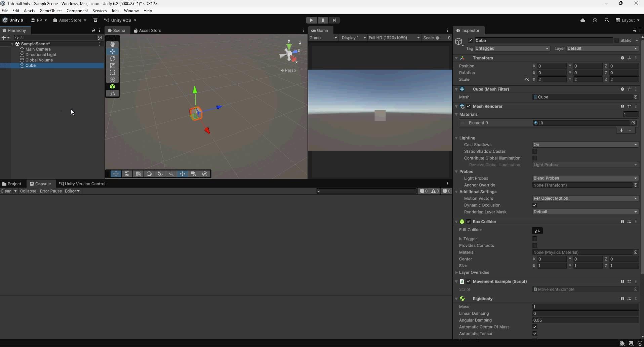Image resolution: width=644 pixels, height=347 pixels.
Task: Click the checkmark activity icon in status bar
Action: tap(640, 343)
